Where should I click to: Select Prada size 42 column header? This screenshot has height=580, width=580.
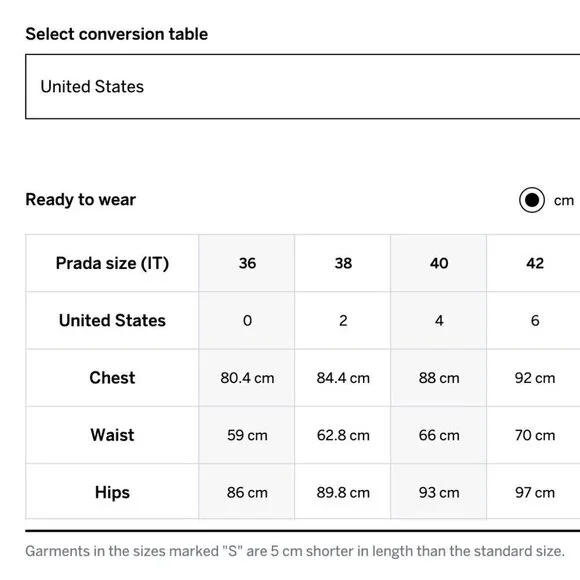tap(535, 263)
